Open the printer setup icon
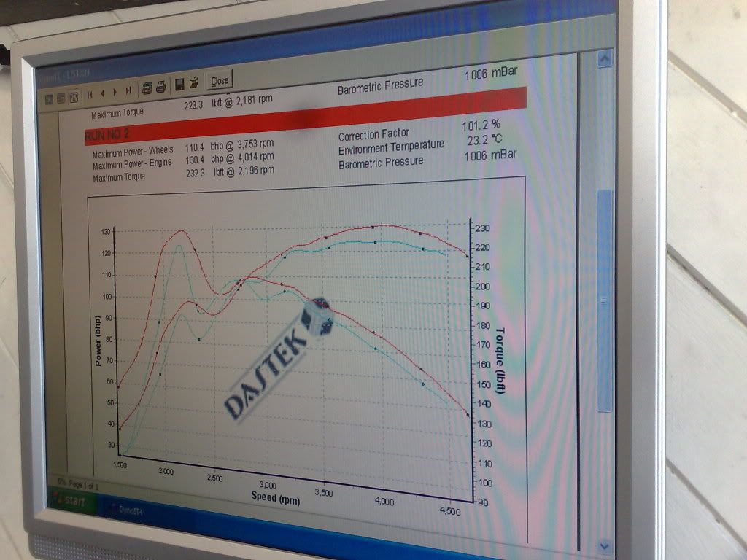The height and width of the screenshot is (560, 747). coord(147,88)
